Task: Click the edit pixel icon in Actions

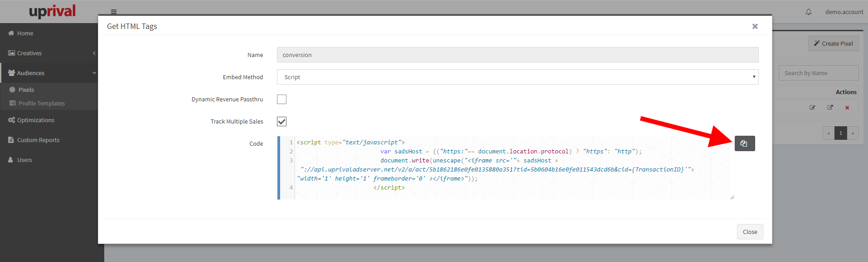Action: 812,108
